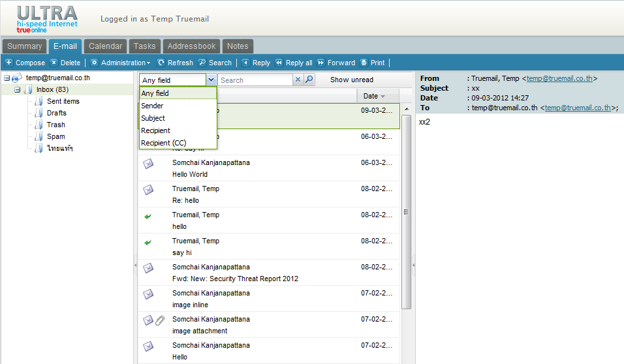624x364 pixels.
Task: Clear the search box with x icon
Action: click(x=298, y=80)
